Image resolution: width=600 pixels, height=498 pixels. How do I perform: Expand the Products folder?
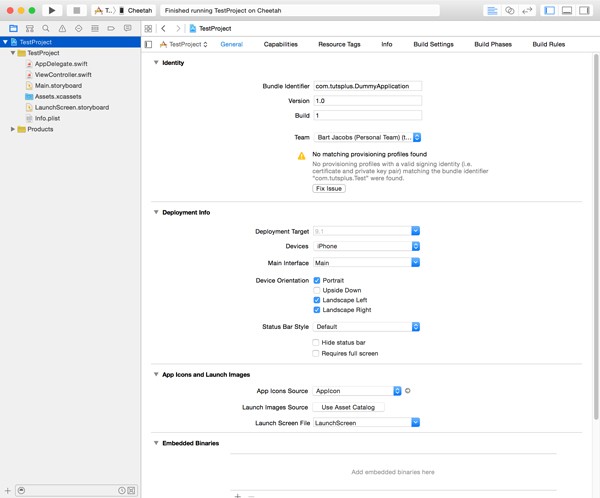click(x=13, y=129)
